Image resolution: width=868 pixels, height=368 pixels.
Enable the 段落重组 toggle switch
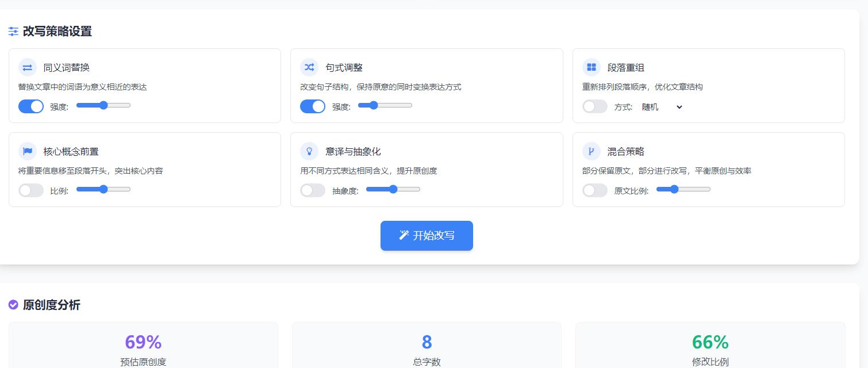[595, 106]
